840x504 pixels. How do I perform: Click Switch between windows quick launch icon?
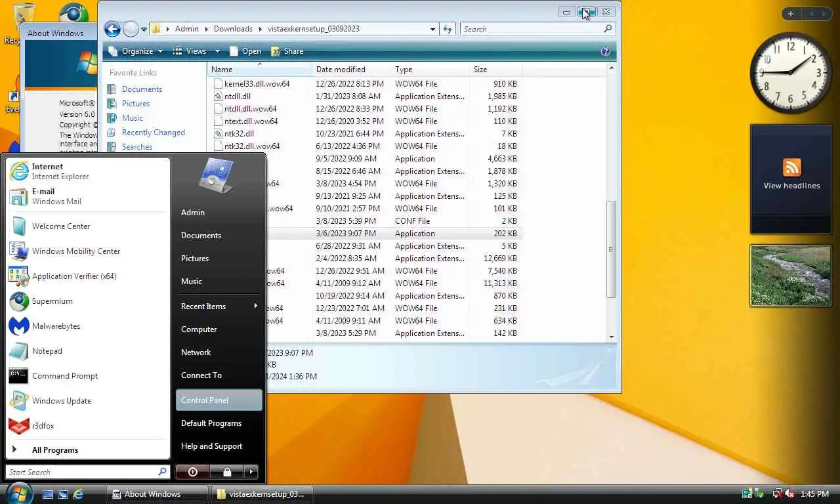point(63,494)
